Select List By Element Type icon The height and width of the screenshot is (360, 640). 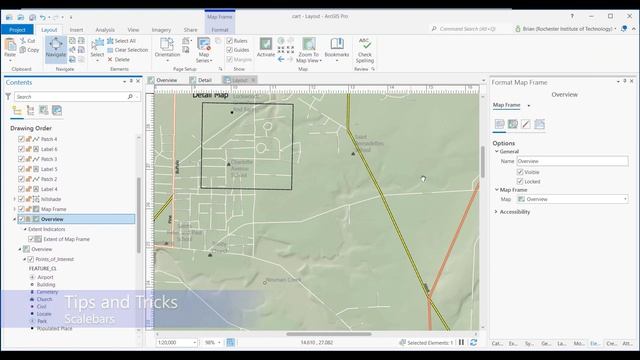pyautogui.click(x=30, y=110)
